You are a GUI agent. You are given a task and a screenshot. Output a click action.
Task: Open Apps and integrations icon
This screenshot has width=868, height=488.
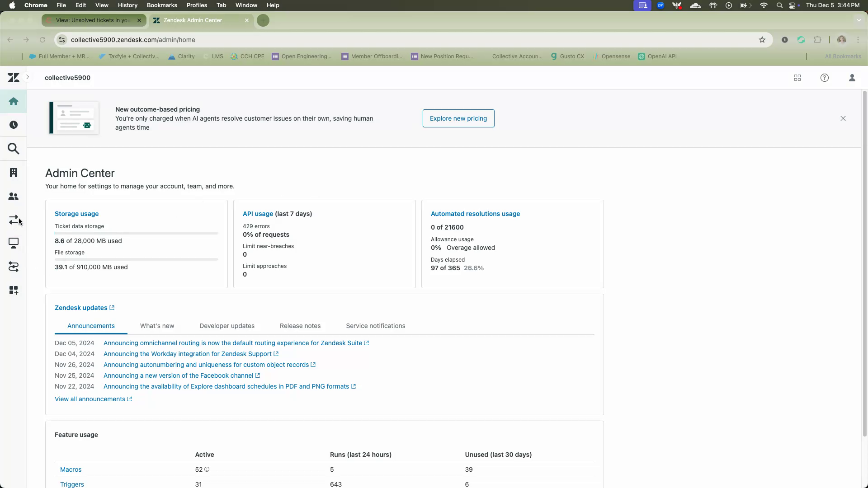(14, 290)
